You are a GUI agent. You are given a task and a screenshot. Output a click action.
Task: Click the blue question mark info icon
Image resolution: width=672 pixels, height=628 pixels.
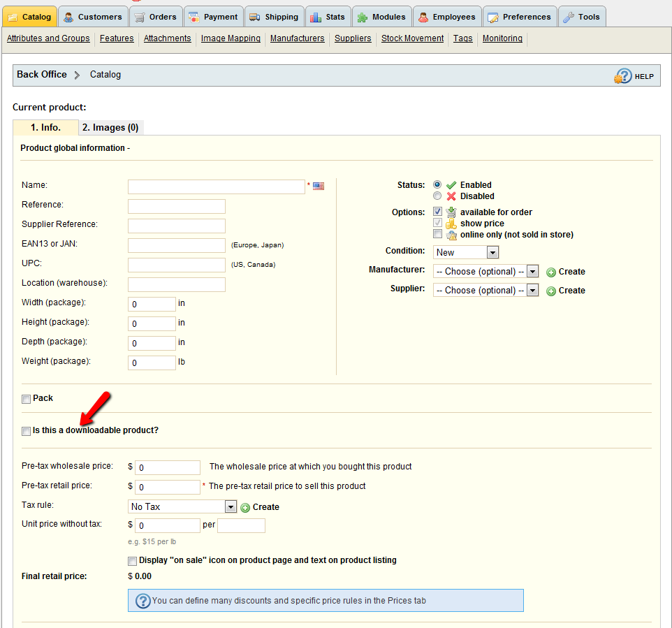click(143, 601)
